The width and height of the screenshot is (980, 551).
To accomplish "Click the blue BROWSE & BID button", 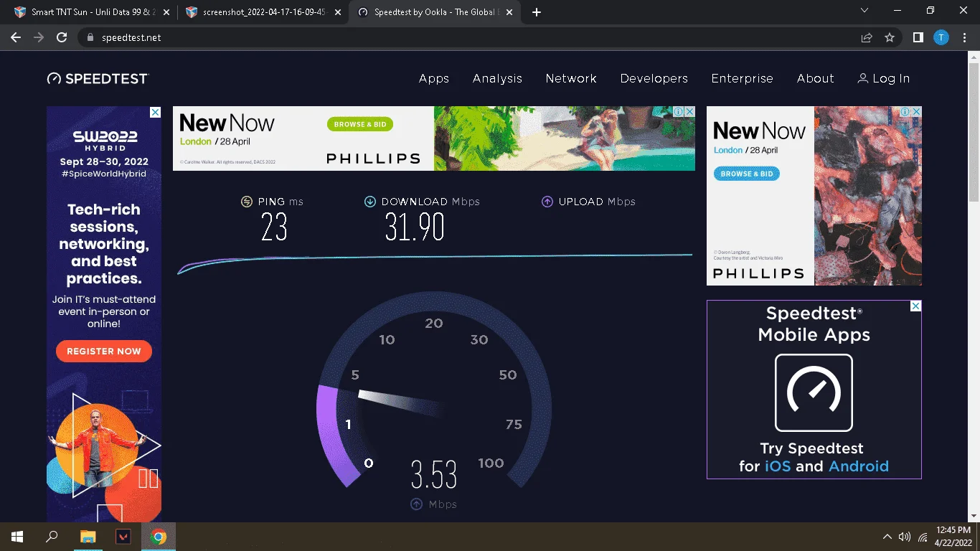I will pos(746,174).
